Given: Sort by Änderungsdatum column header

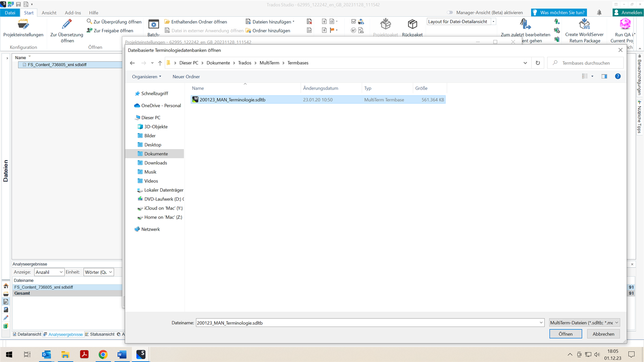Looking at the screenshot, I should point(331,88).
